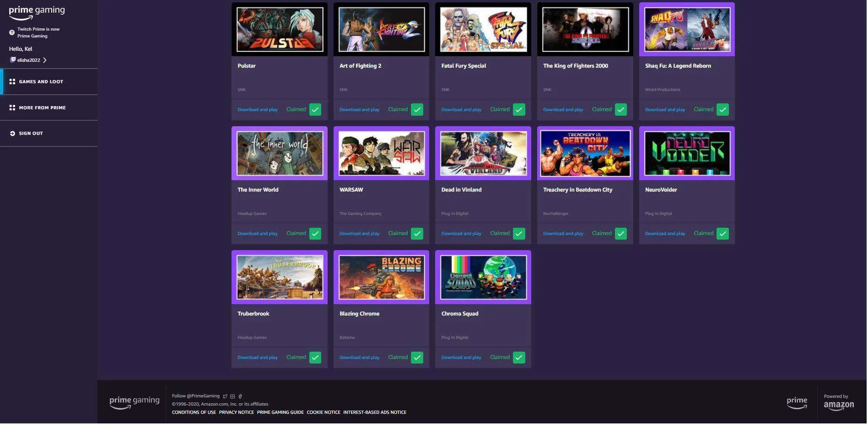Screen dimensions: 868x428
Task: Open the Facebook icon in the footer
Action: [240, 396]
